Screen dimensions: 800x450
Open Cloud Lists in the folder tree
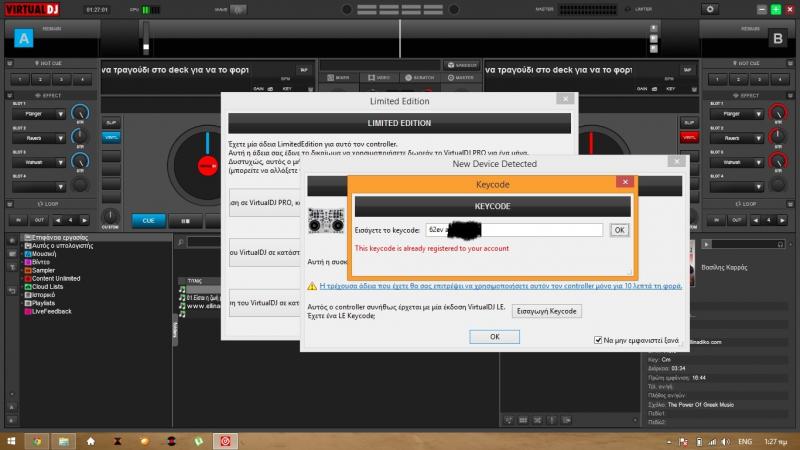[50, 286]
